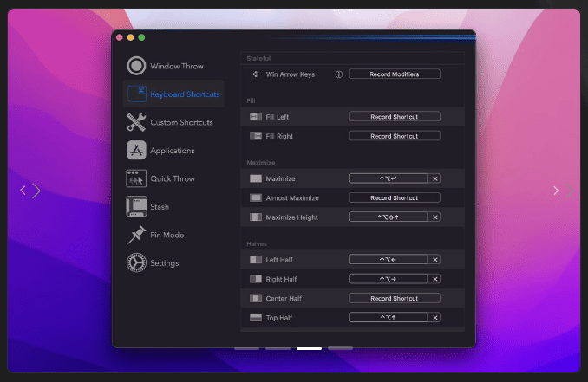Click the Applications App Store icon
Viewport: 588px width, 382px height.
(x=136, y=150)
